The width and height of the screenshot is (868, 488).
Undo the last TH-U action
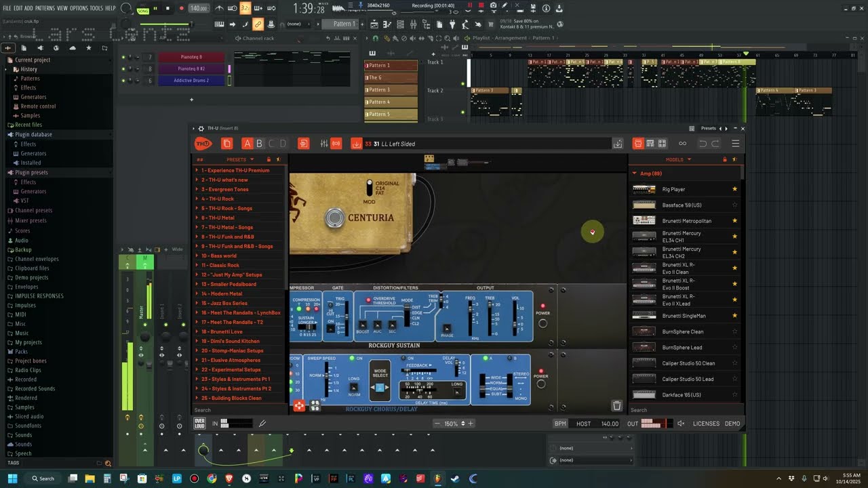coord(703,144)
